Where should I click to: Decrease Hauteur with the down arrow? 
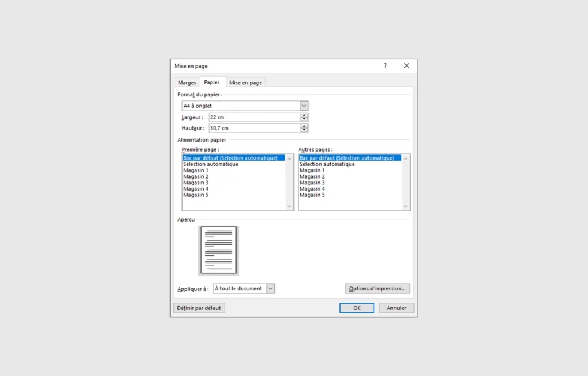pos(304,130)
